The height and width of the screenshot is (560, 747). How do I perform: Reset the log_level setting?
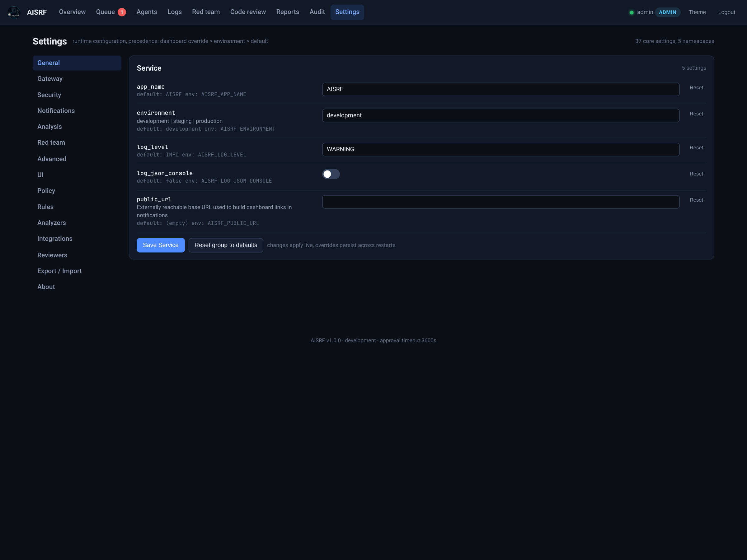click(x=696, y=148)
